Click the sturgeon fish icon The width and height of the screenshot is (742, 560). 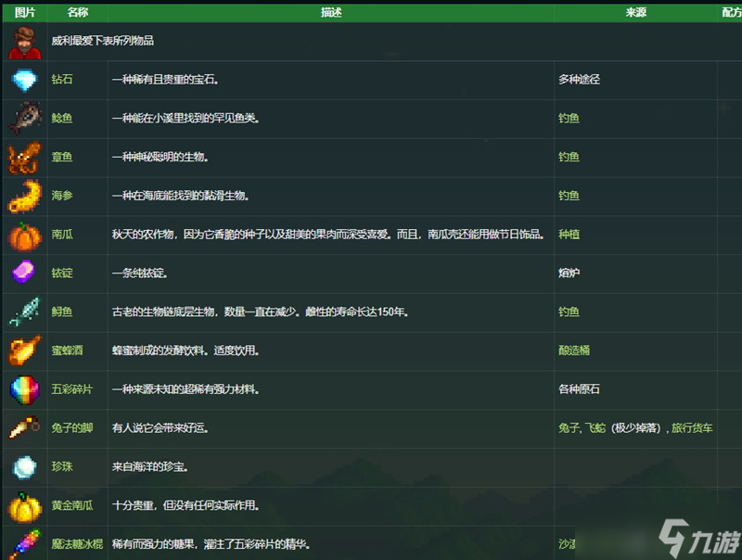(x=25, y=312)
